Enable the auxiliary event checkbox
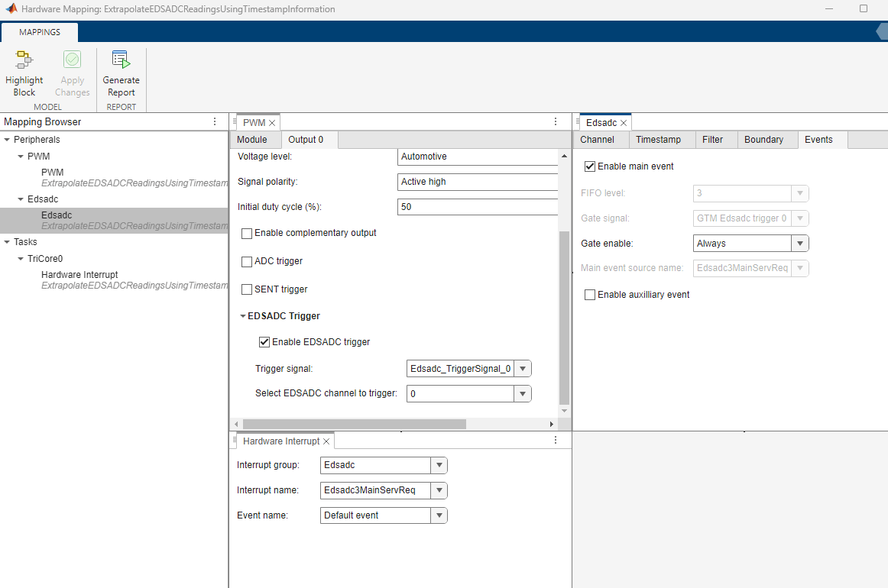 pos(590,295)
